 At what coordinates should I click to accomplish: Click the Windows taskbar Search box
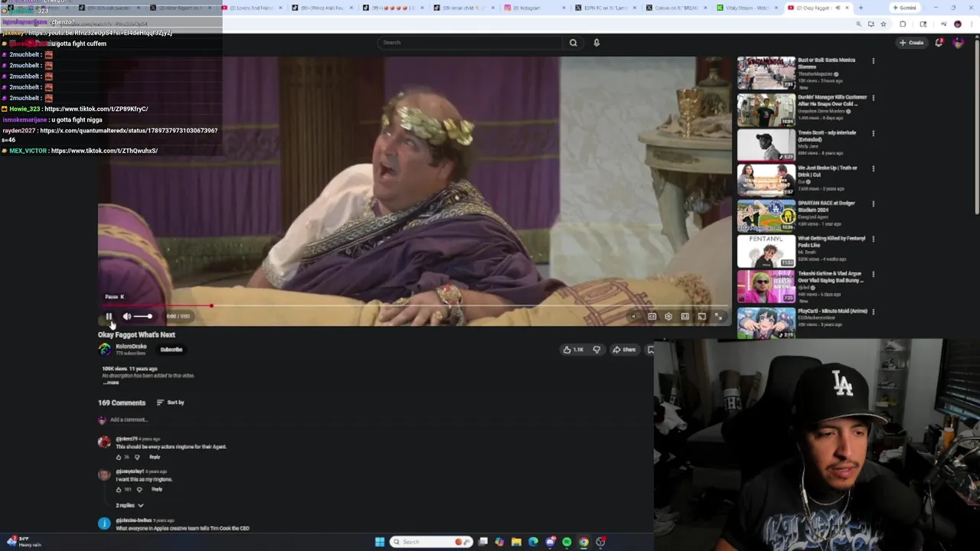[432, 542]
